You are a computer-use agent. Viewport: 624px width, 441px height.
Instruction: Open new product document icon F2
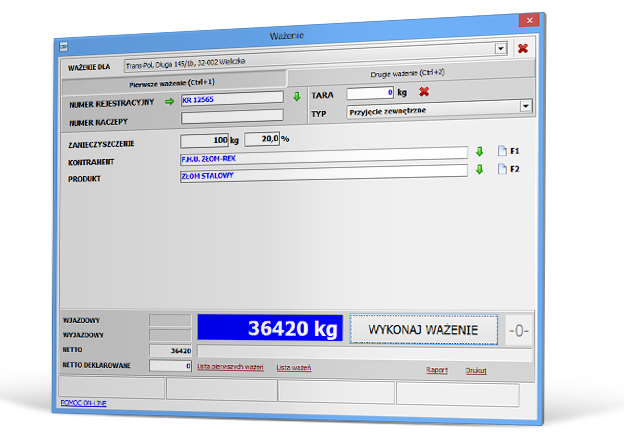tap(502, 169)
